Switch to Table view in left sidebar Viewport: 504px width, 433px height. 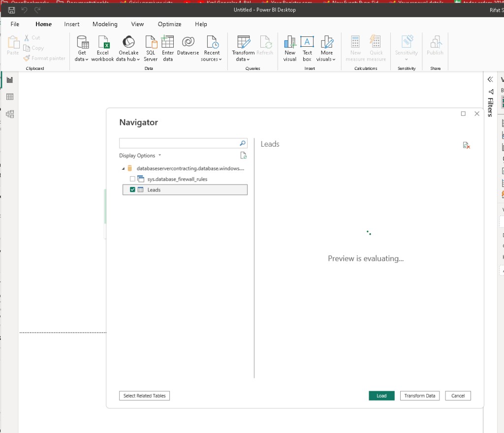pyautogui.click(x=10, y=96)
